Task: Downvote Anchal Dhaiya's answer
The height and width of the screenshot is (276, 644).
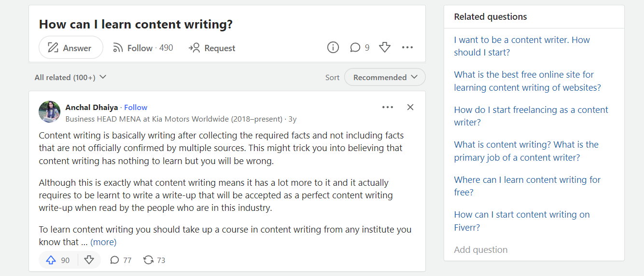Action: coord(89,260)
